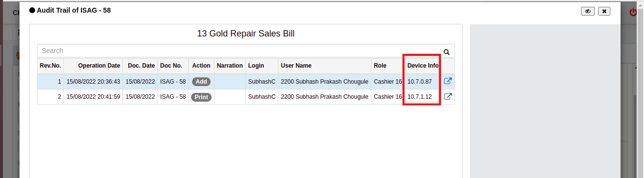The height and width of the screenshot is (178, 644).
Task: Click the search magnifier icon
Action: pyautogui.click(x=446, y=51)
